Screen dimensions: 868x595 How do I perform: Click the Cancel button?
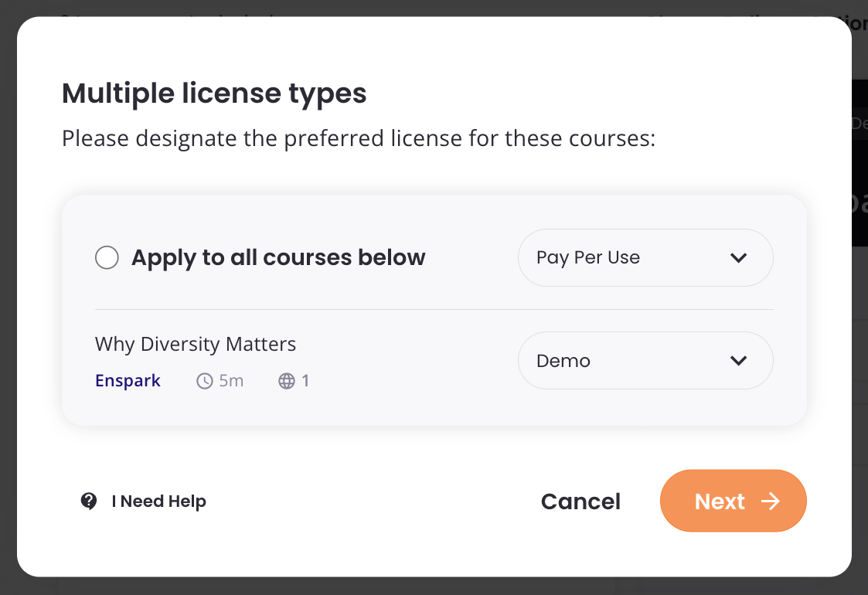point(580,501)
